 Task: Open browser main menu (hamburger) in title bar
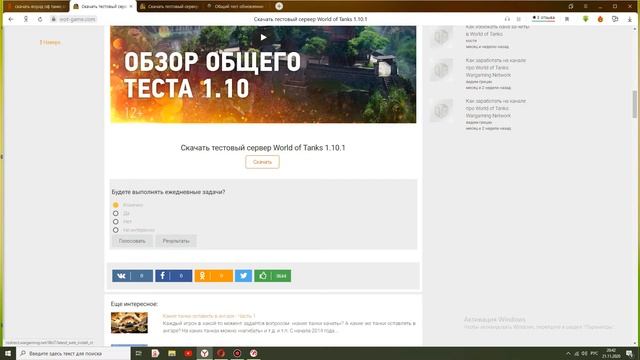(x=586, y=7)
